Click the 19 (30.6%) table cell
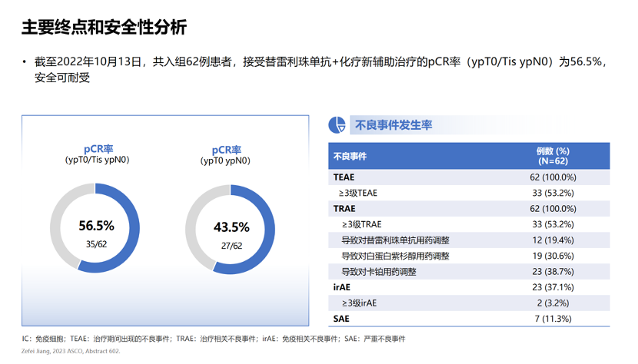638x364 pixels. (x=553, y=256)
